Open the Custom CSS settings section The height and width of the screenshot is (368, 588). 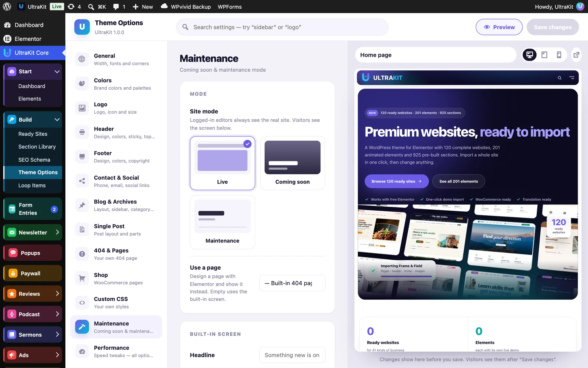click(116, 303)
